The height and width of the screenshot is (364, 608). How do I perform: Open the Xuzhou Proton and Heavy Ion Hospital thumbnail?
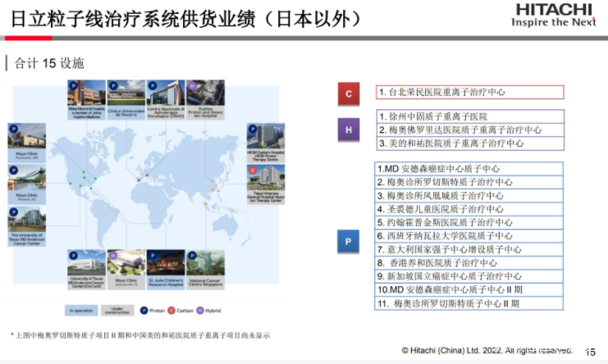pyautogui.click(x=205, y=100)
